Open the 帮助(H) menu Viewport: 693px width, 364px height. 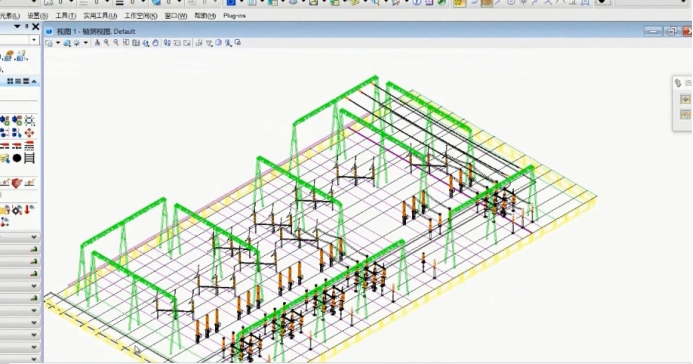tap(205, 15)
